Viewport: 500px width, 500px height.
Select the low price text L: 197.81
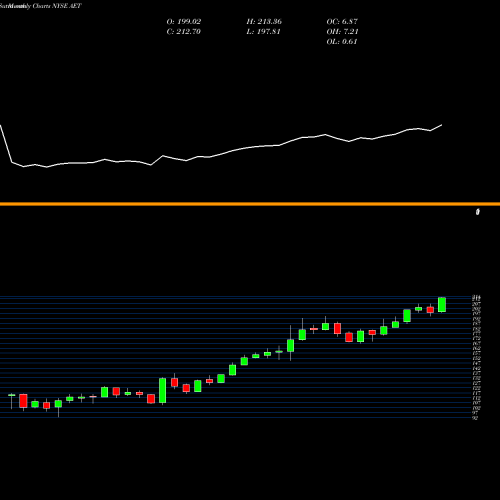tap(263, 32)
